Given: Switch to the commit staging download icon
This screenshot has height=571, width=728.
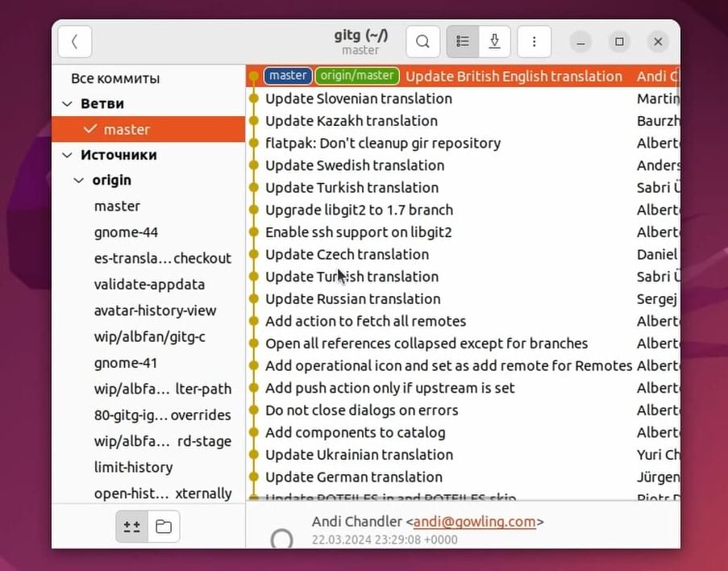Looking at the screenshot, I should pos(495,42).
